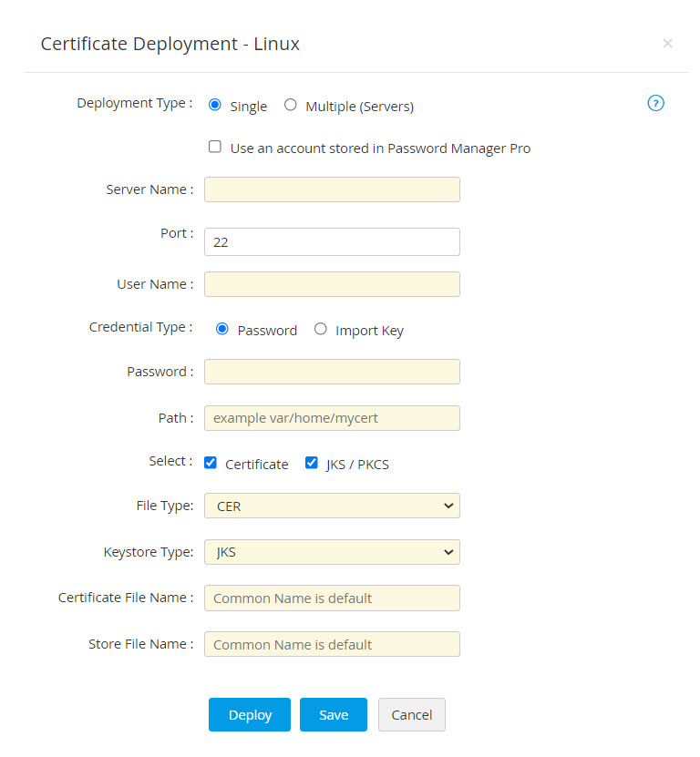Uncheck the Certificate checkbox
700x757 pixels.
tap(211, 463)
